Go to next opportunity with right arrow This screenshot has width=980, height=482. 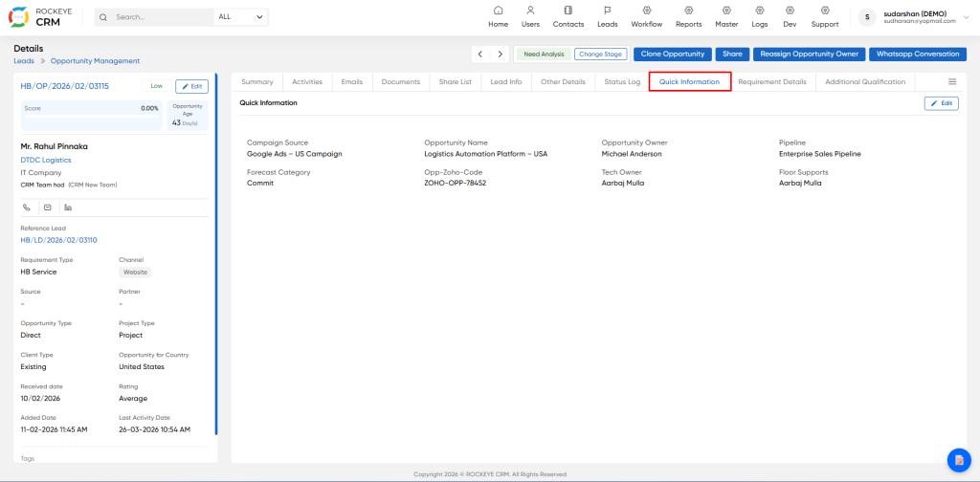tap(500, 55)
